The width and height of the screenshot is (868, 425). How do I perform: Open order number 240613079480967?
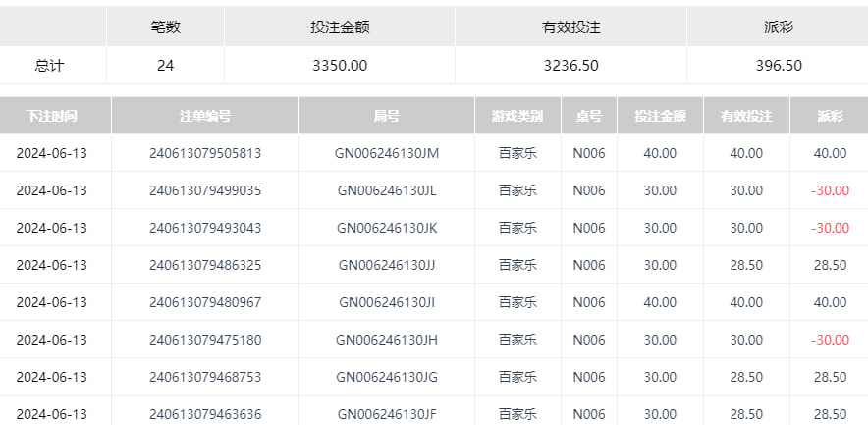pyautogui.click(x=205, y=302)
